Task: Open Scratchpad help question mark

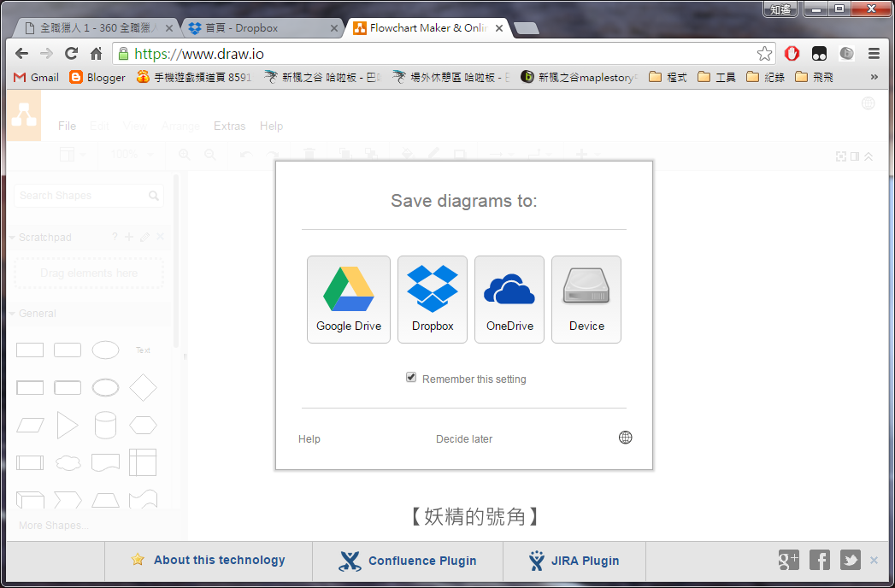Action: pos(115,237)
